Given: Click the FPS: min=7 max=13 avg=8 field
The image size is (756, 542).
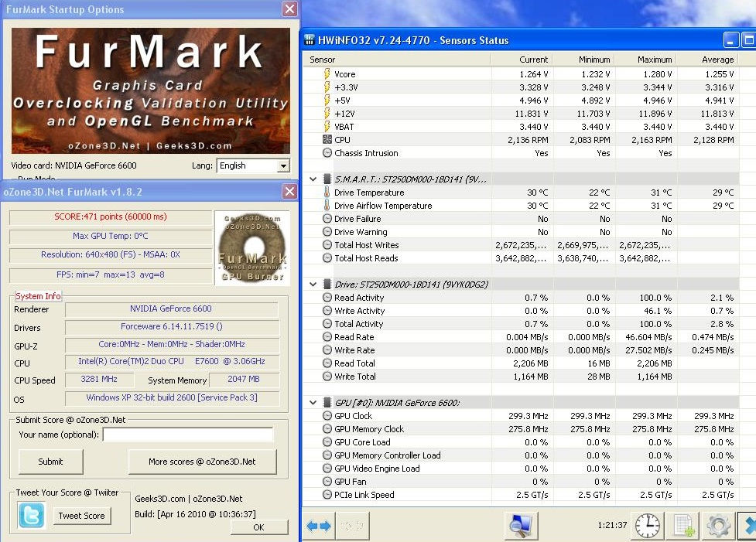Looking at the screenshot, I should point(111,274).
